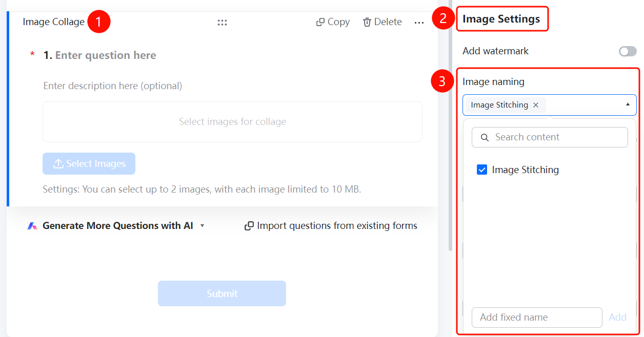Click the Add fixed name field

[537, 318]
